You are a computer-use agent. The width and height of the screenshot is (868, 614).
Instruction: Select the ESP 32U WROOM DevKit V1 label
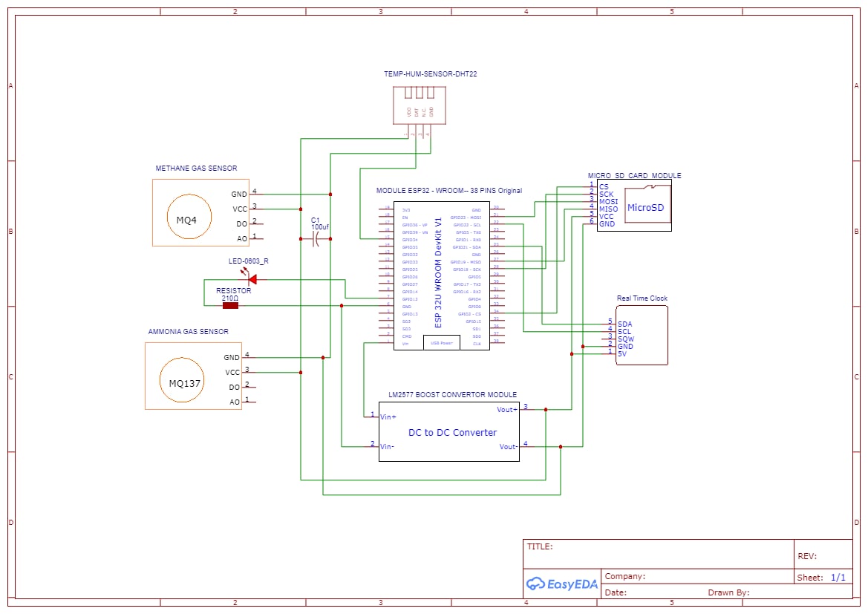[x=438, y=272]
